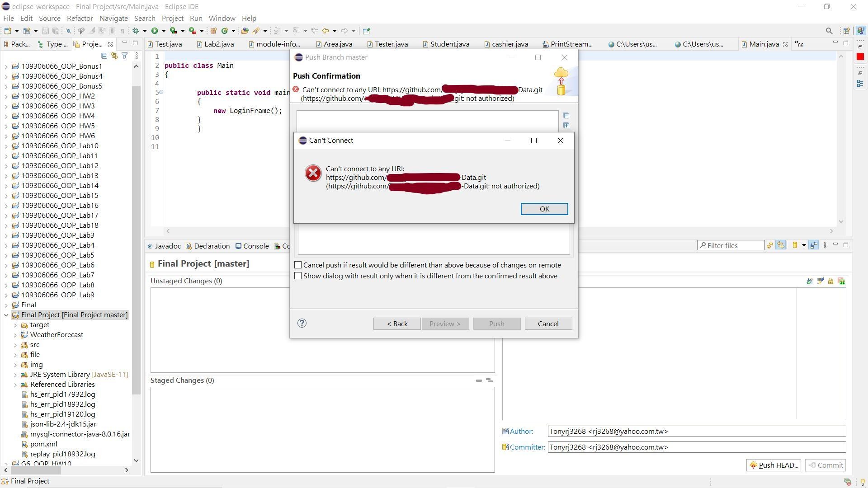Image resolution: width=868 pixels, height=488 pixels.
Task: Expand the 109306066_OOP_Bonus1 project
Action: pos(6,66)
